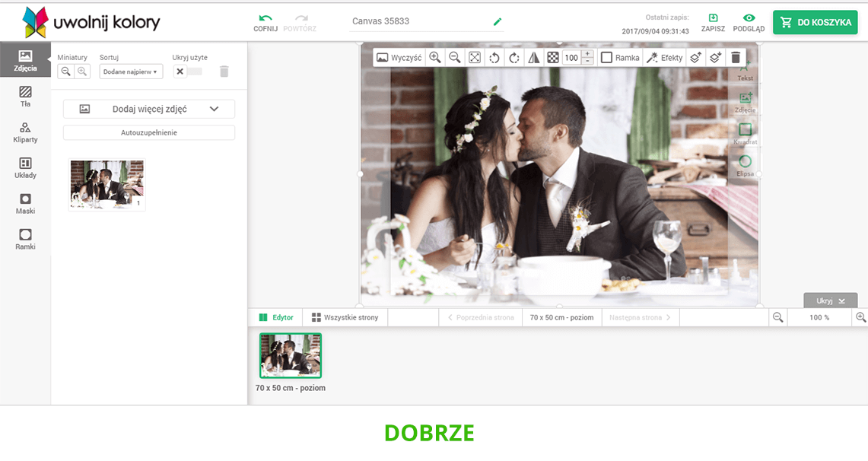The height and width of the screenshot is (461, 868).
Task: Delete selected photo with toolbar trash icon
Action: [x=735, y=58]
